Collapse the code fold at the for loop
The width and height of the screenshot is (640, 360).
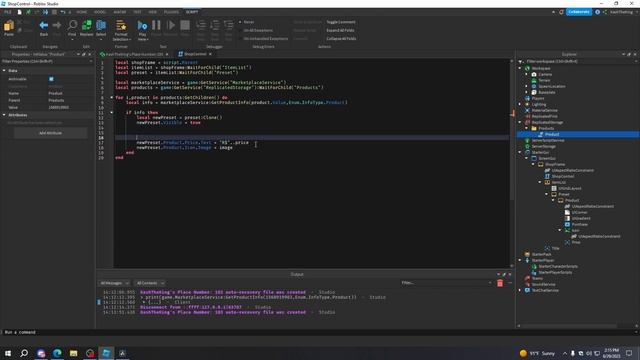coord(111,98)
